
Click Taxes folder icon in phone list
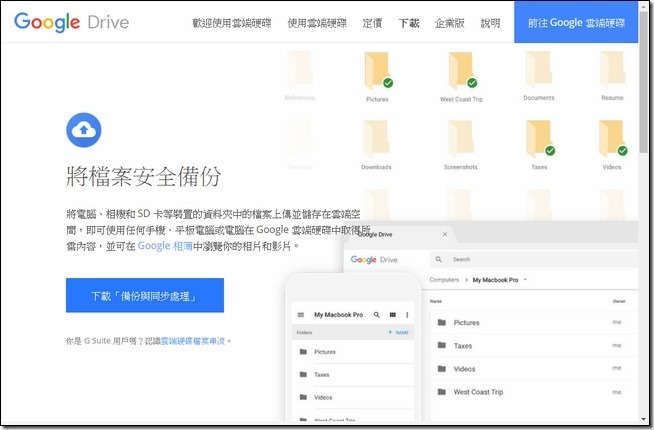tap(303, 374)
